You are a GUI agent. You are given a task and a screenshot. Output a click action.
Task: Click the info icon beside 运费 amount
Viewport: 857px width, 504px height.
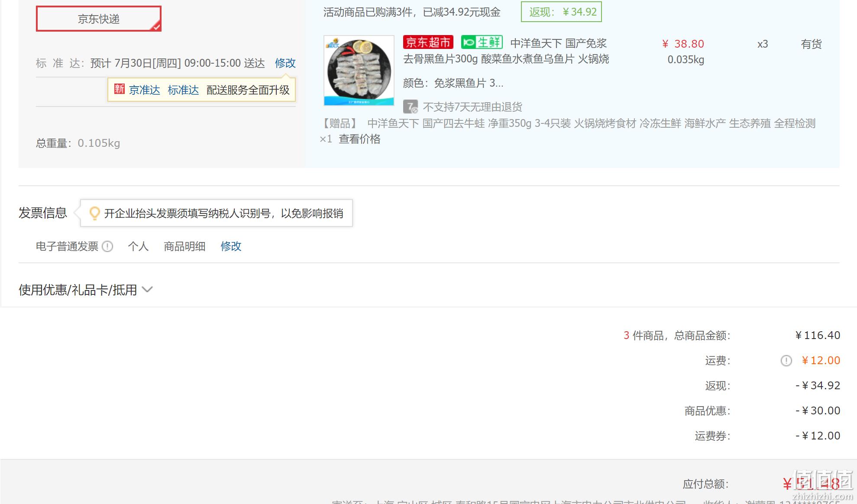(x=786, y=361)
